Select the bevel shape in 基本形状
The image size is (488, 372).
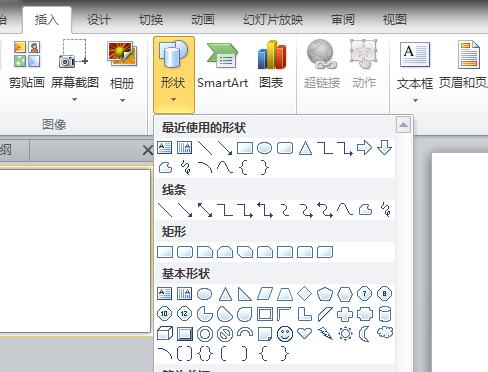[185, 334]
